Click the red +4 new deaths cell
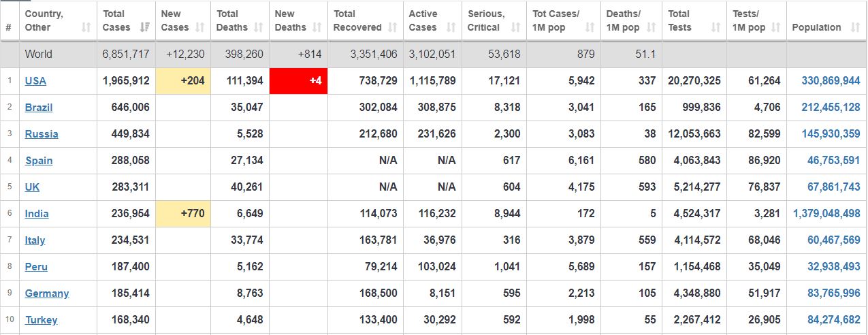Image resolution: width=868 pixels, height=335 pixels. pyautogui.click(x=299, y=81)
